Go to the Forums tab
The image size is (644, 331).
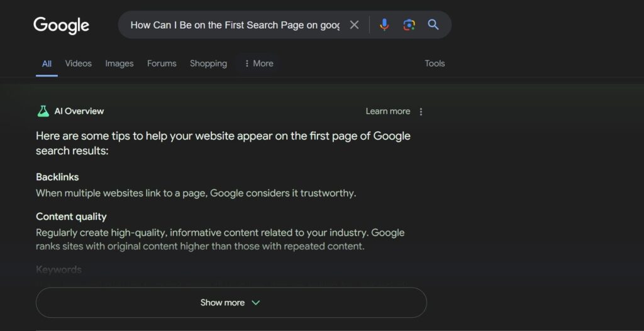162,63
